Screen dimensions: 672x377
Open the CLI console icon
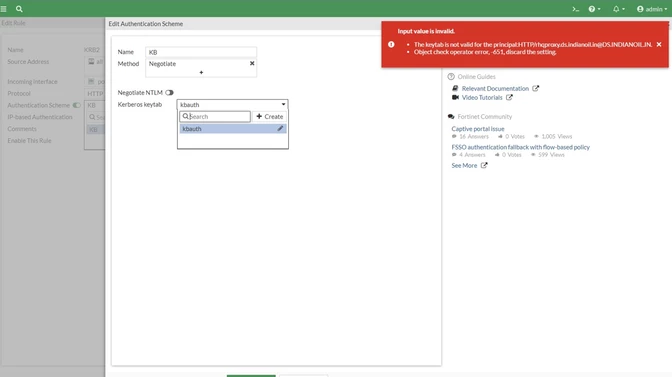pyautogui.click(x=576, y=9)
